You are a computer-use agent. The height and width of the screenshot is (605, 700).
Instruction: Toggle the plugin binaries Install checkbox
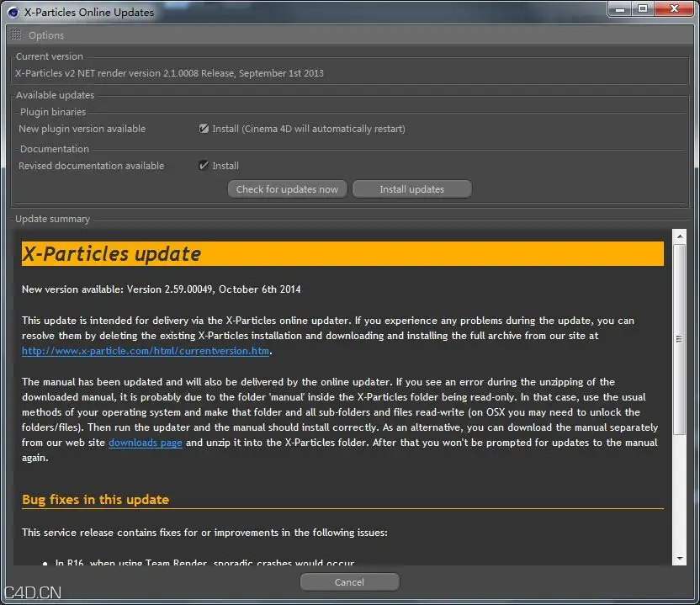pos(204,129)
